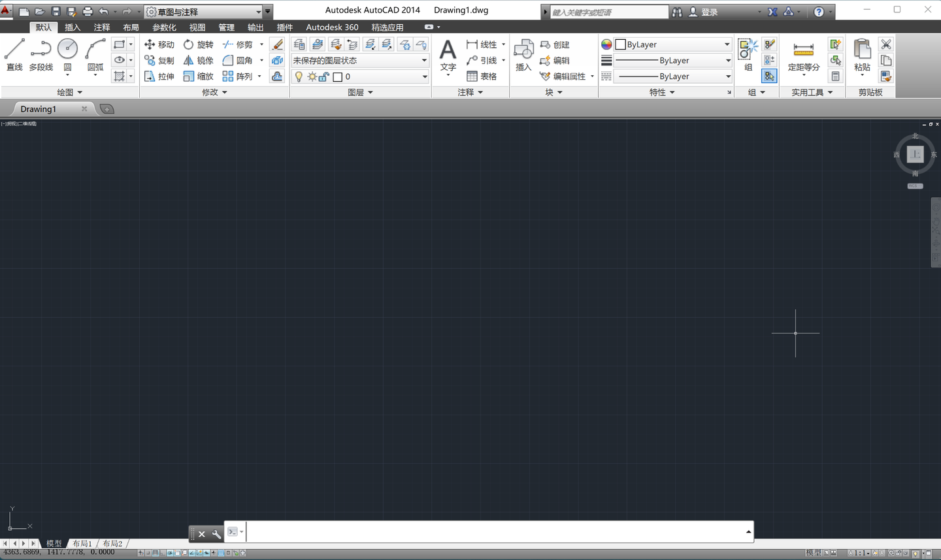Toggle the 模型 model/paper space button in status bar
This screenshot has height=560, width=941.
click(x=814, y=553)
